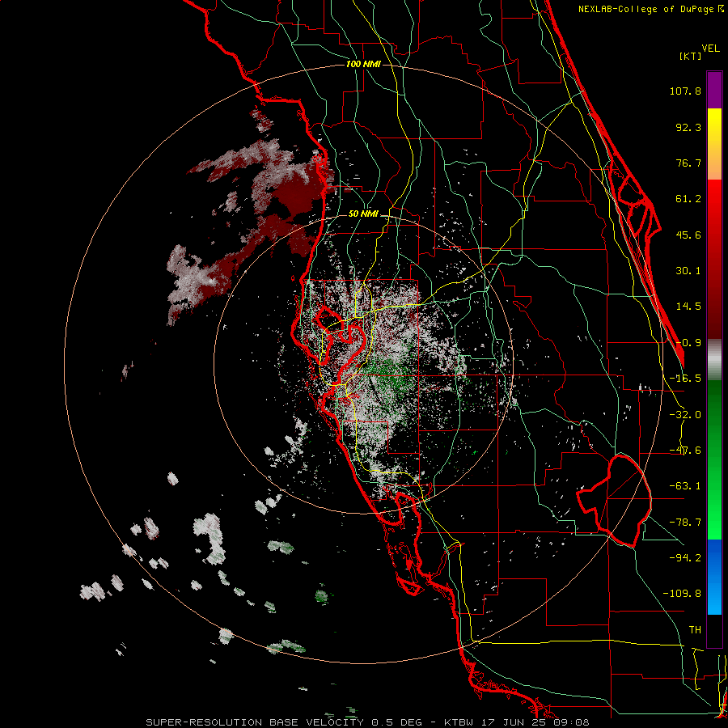Click the 14.5 velocity scale value
This screenshot has height=728, width=728.
point(688,307)
